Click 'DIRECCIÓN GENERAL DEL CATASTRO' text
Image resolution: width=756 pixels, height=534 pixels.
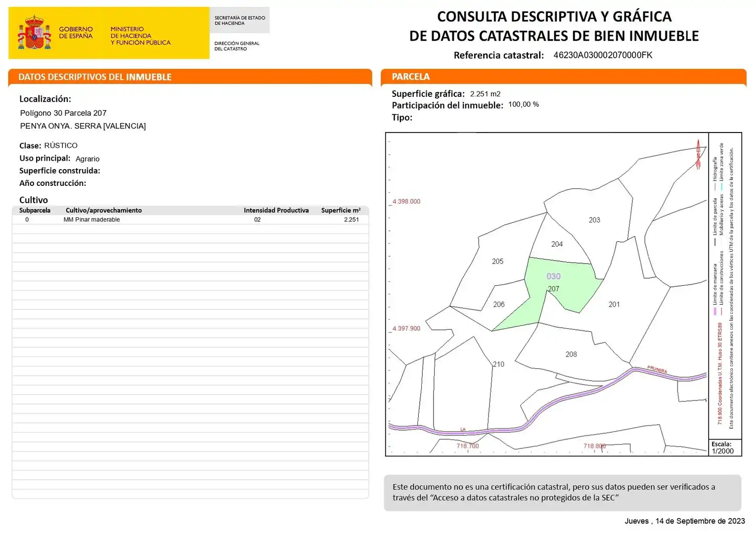(x=237, y=46)
